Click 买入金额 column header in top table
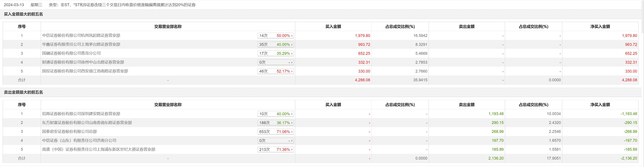644x167 pixels. point(333,27)
